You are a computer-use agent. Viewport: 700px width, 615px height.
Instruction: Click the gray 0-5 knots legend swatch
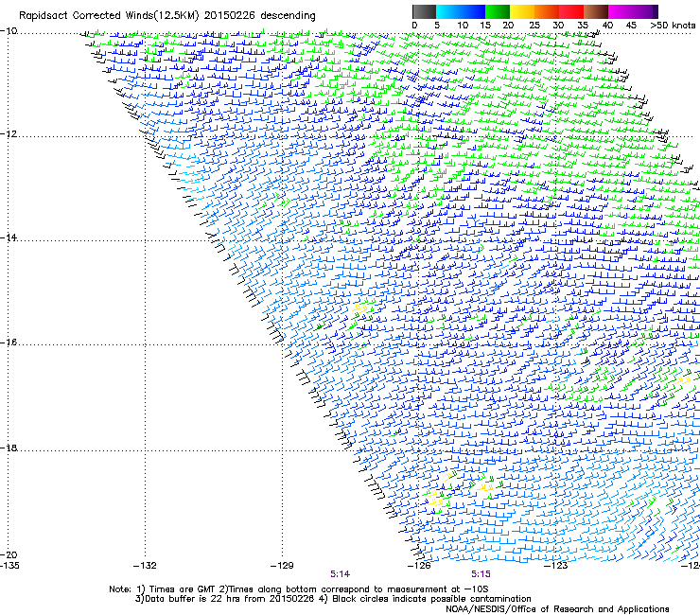424,11
